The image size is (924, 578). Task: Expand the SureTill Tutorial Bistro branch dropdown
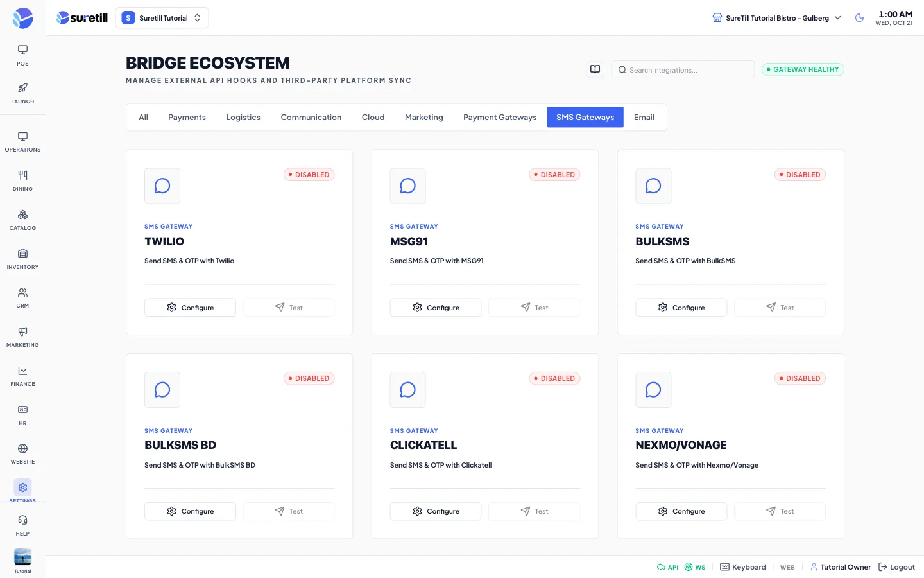[x=776, y=18]
